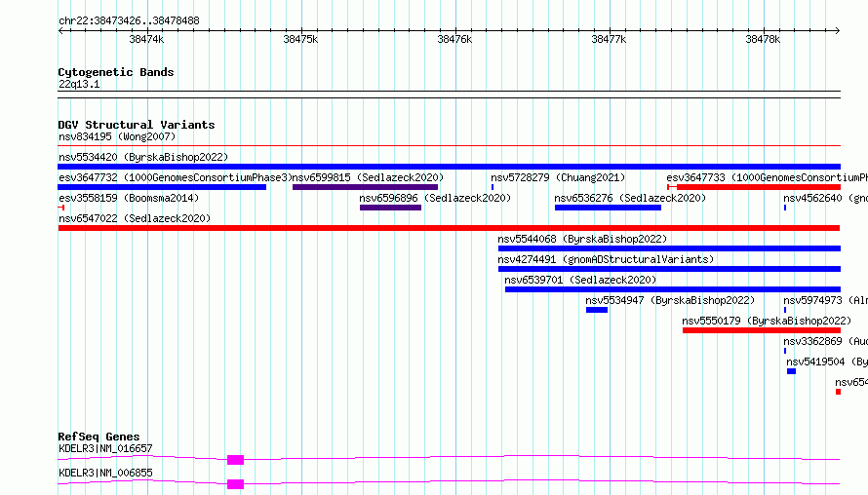This screenshot has width=868, height=495.
Task: Click the nsv834195 (Wong2007) variant label
Action: click(x=117, y=136)
